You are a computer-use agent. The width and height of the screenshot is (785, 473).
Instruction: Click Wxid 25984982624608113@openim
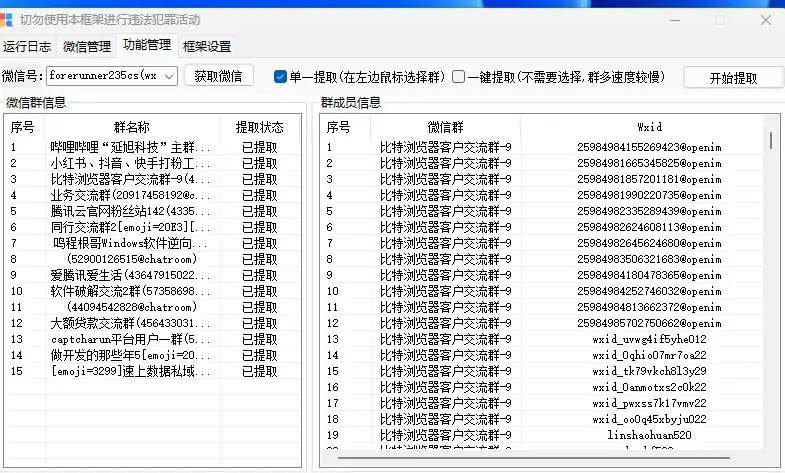click(x=649, y=228)
